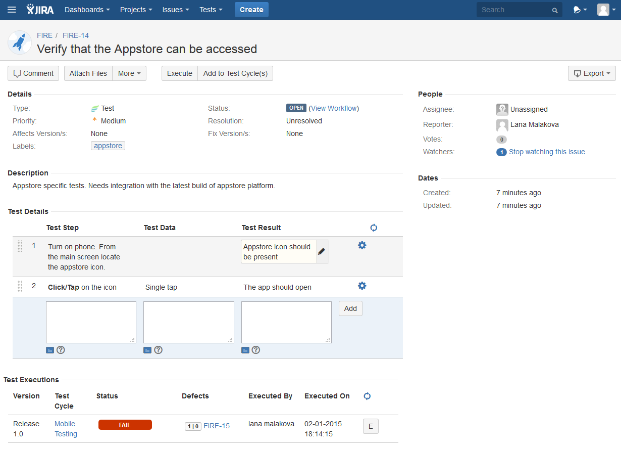This screenshot has height=450, width=621.
Task: Click the Attach Files button
Action: [88, 73]
